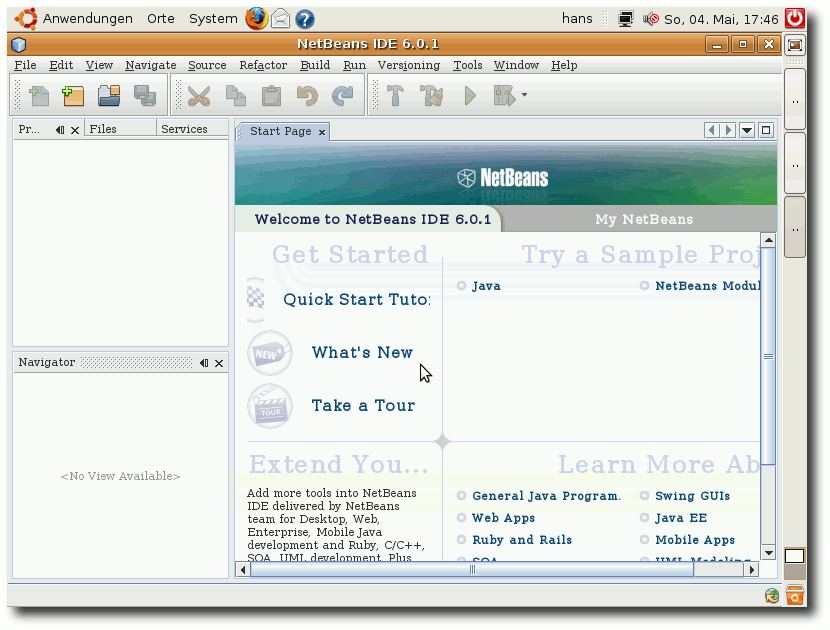Maximize the editor window square button
Image resolution: width=830 pixels, height=630 pixels.
[766, 130]
